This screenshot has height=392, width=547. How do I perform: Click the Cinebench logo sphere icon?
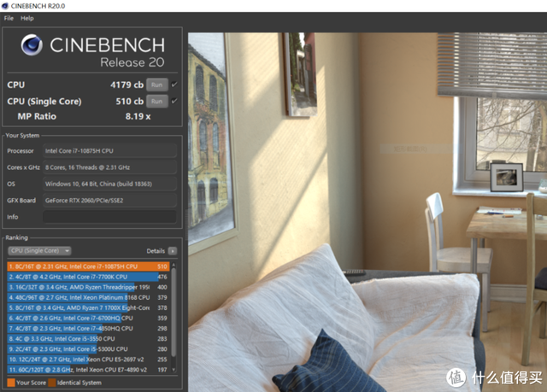(32, 45)
